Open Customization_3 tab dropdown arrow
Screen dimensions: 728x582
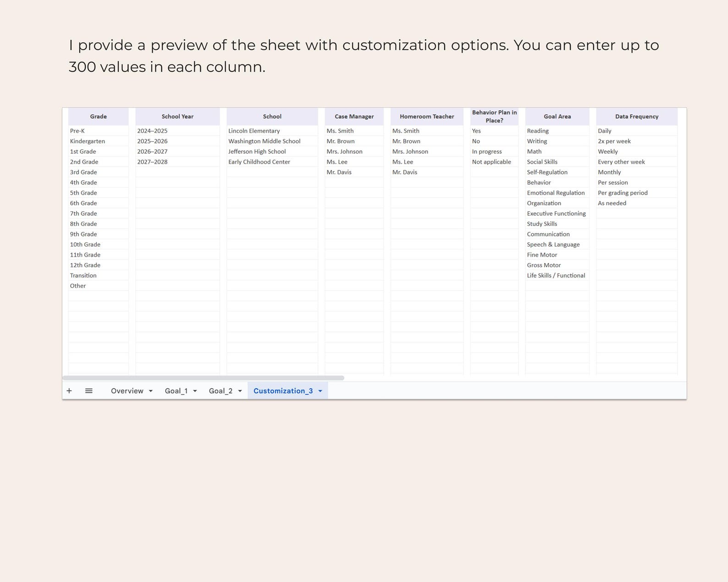(x=320, y=391)
